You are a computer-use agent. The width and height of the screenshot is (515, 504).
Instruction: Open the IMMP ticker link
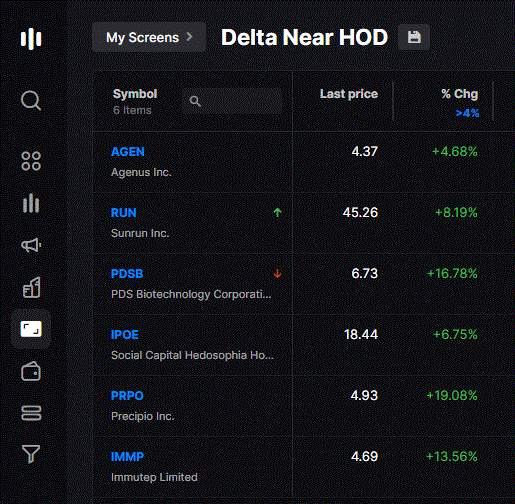click(127, 457)
